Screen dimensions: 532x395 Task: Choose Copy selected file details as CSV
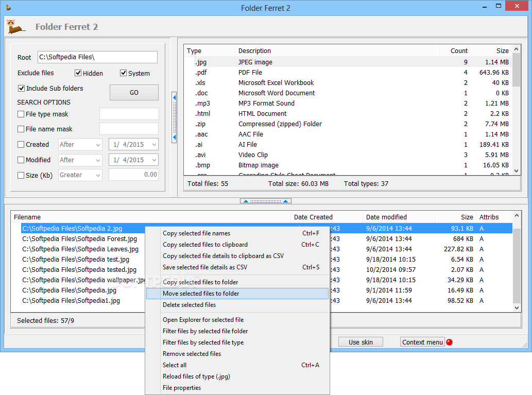coord(237,256)
